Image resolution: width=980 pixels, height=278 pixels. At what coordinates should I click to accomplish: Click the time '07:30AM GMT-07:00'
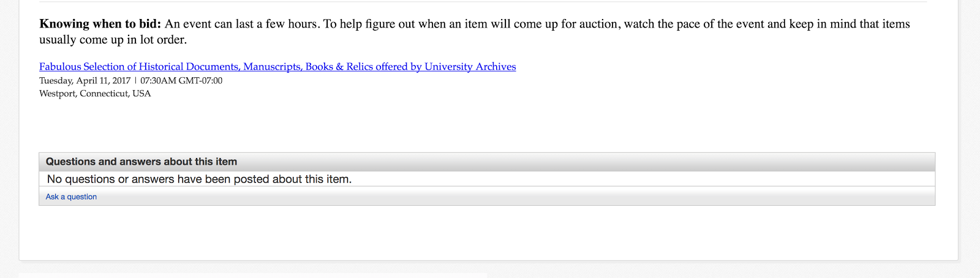point(181,81)
